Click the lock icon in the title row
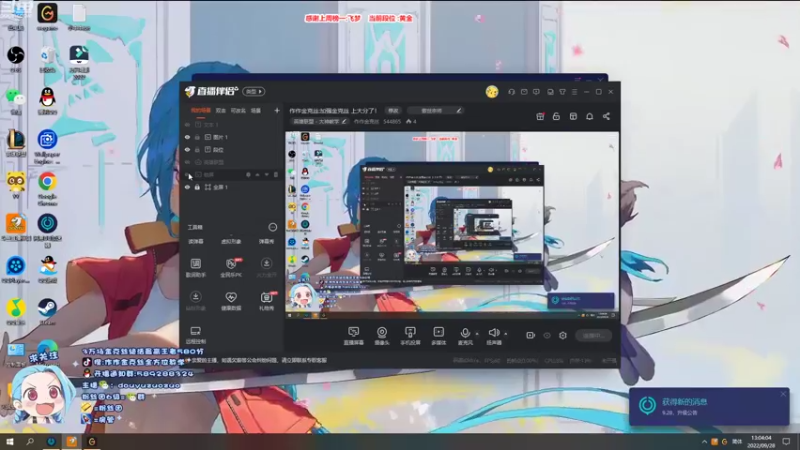This screenshot has height=450, width=800. 556,116
